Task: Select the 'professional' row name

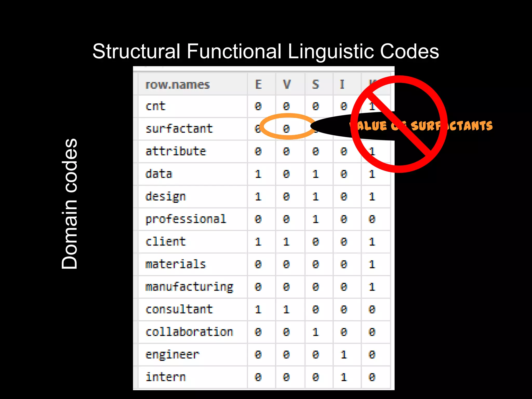Action: pyautogui.click(x=186, y=220)
